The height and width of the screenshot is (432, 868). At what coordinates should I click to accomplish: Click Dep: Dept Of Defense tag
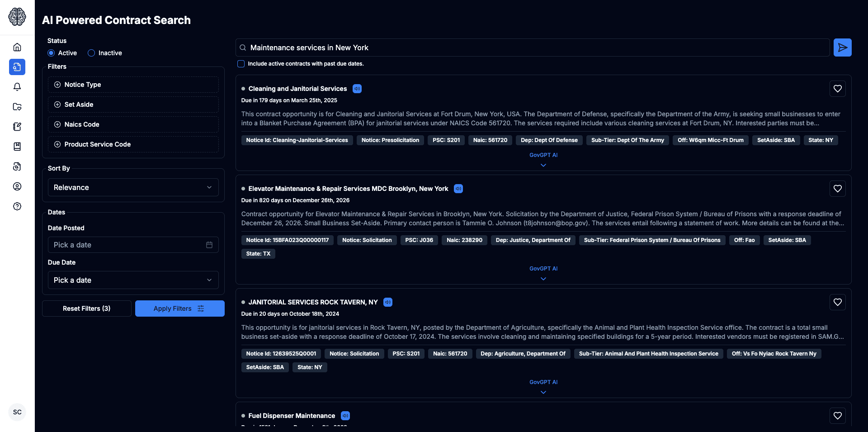tap(549, 140)
